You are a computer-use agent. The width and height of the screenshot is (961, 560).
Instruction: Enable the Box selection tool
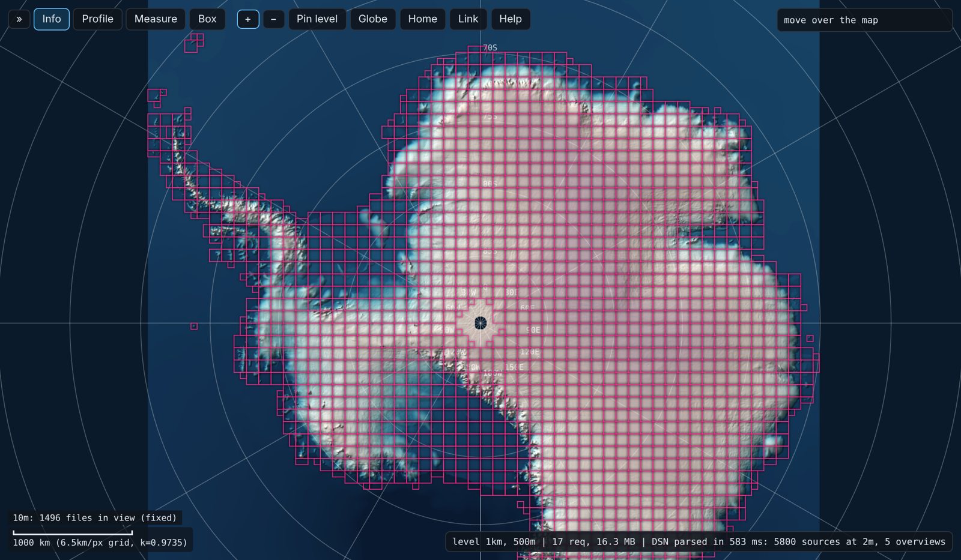207,19
